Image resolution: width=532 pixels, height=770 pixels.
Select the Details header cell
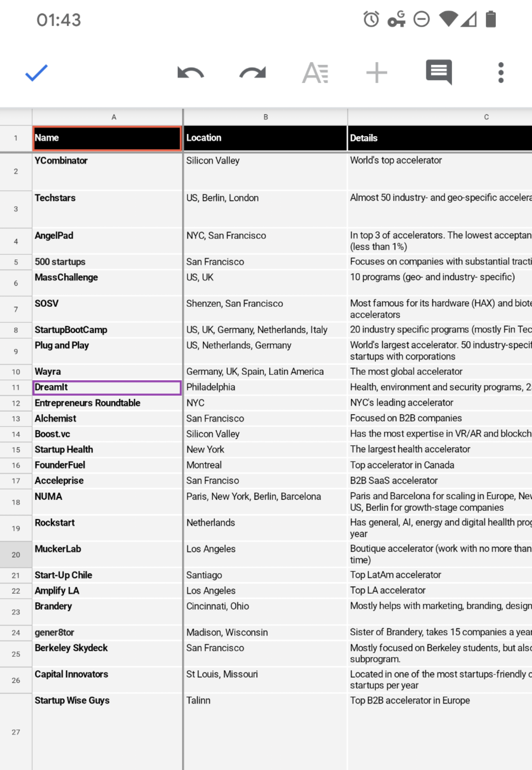click(440, 138)
